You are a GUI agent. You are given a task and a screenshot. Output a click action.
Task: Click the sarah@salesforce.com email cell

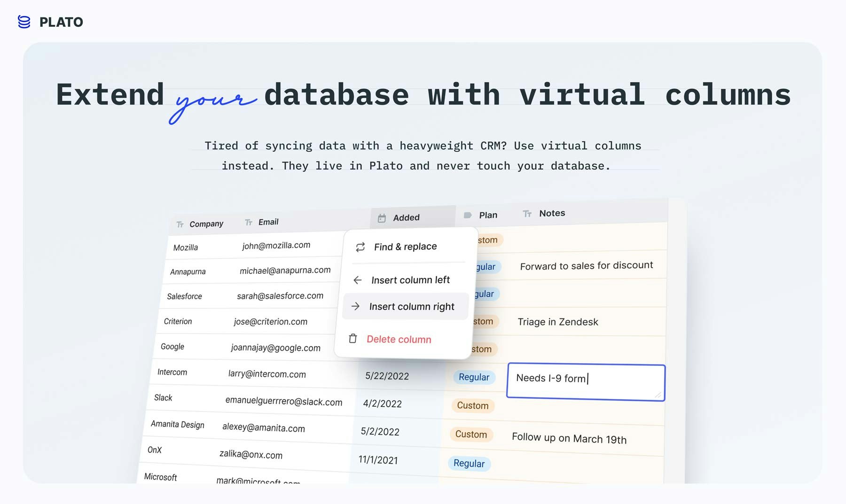280,296
